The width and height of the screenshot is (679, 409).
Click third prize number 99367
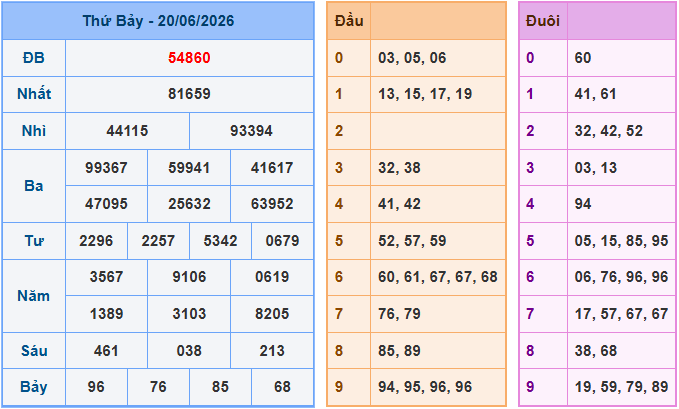point(106,168)
